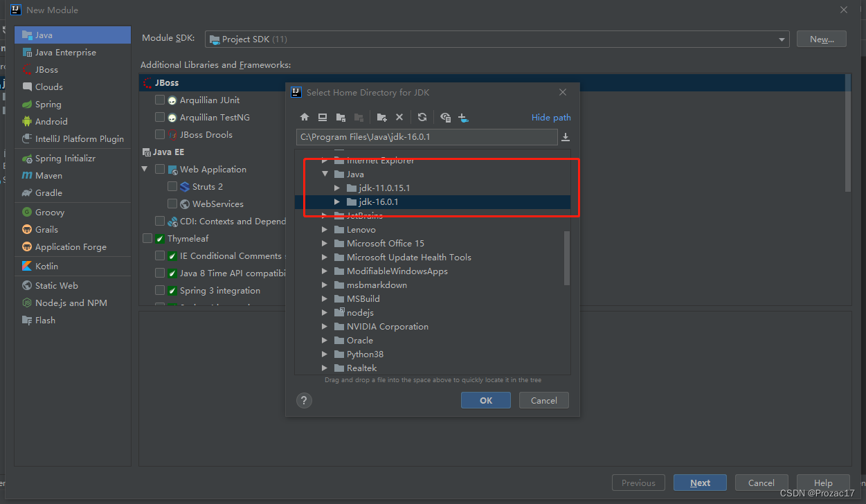Choose Static Web module type
The image size is (866, 504).
pyautogui.click(x=73, y=285)
